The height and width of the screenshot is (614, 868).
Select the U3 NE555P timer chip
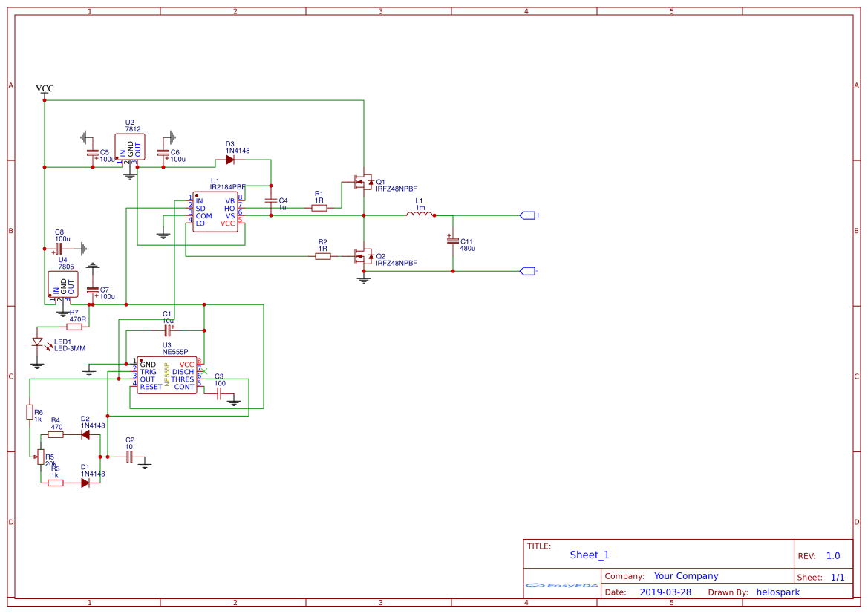coord(166,376)
